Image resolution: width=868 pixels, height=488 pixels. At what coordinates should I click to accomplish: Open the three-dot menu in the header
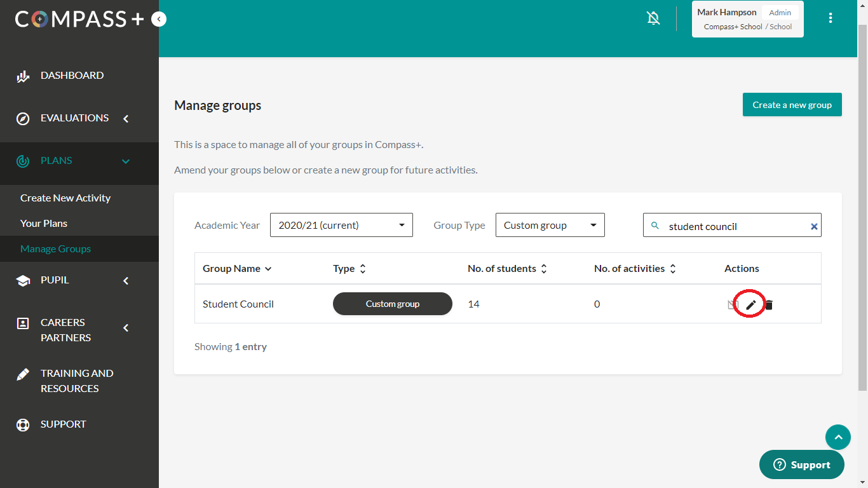(830, 18)
